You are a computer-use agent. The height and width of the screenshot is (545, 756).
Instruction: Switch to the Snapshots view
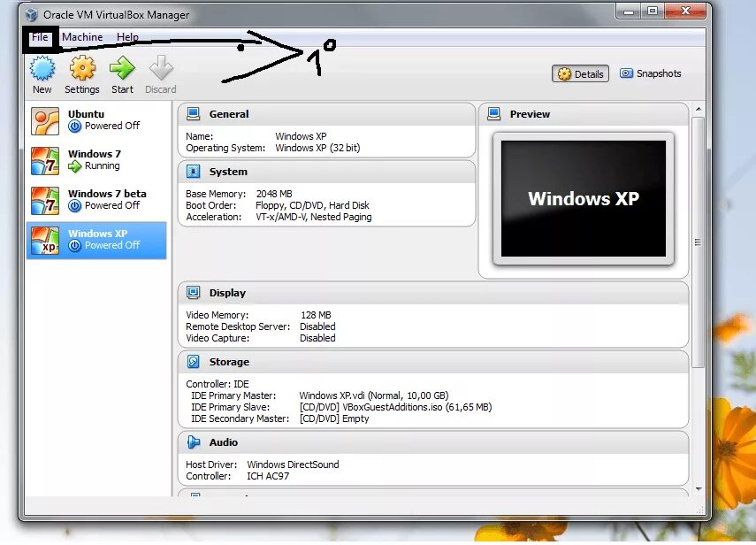pos(651,73)
